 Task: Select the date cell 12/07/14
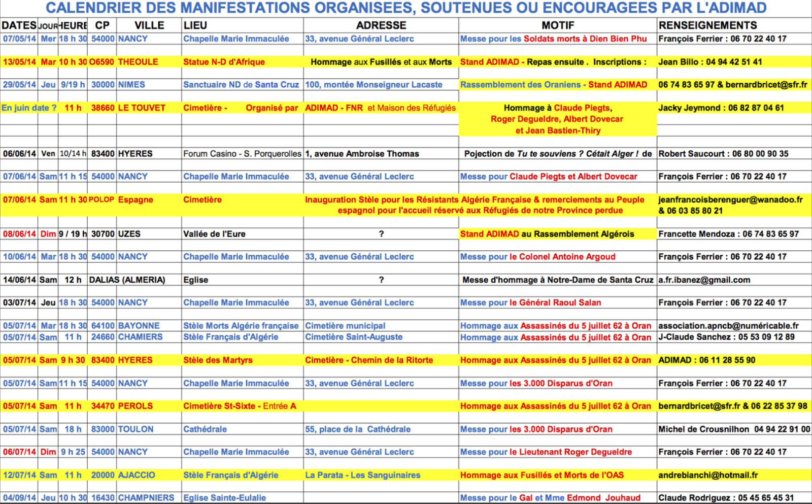19,475
